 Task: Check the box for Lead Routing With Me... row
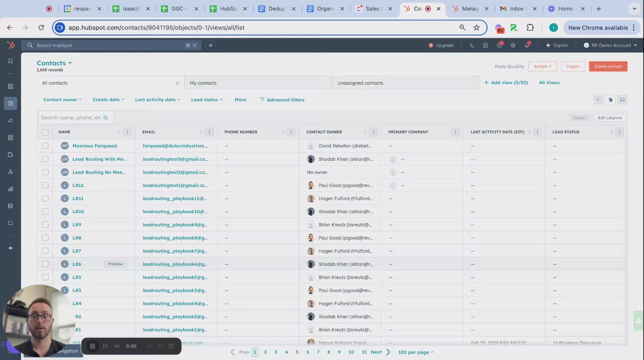click(45, 159)
